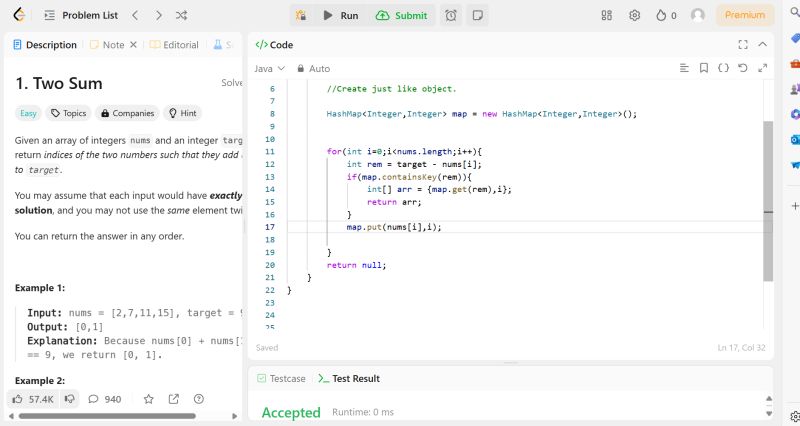The image size is (800, 426).
Task: Open the timer alarm clock icon
Action: point(451,15)
